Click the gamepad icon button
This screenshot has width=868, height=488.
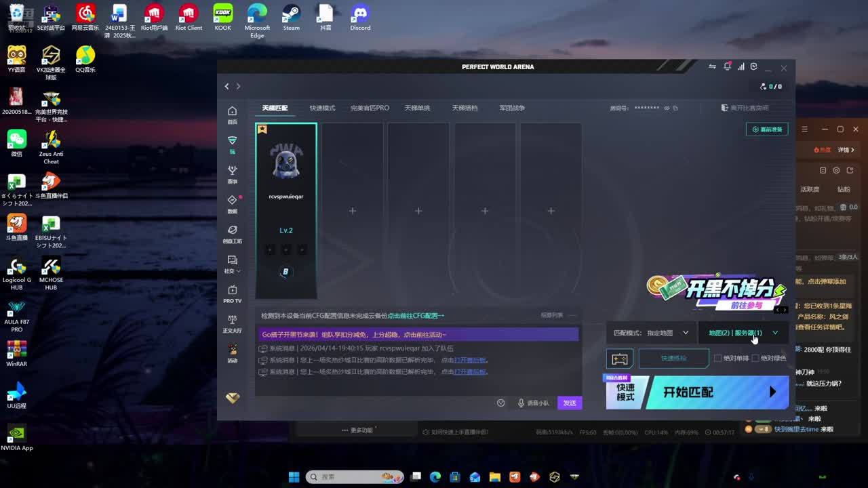coord(619,359)
